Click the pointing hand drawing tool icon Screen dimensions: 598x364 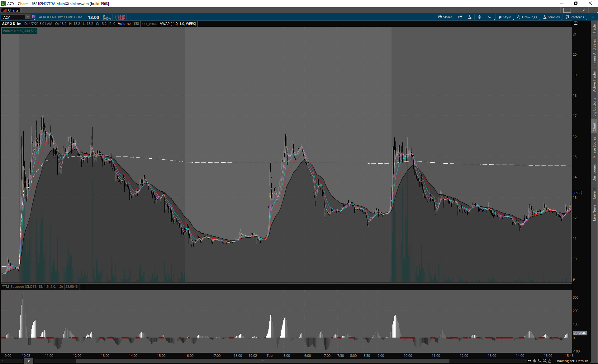tap(550, 361)
